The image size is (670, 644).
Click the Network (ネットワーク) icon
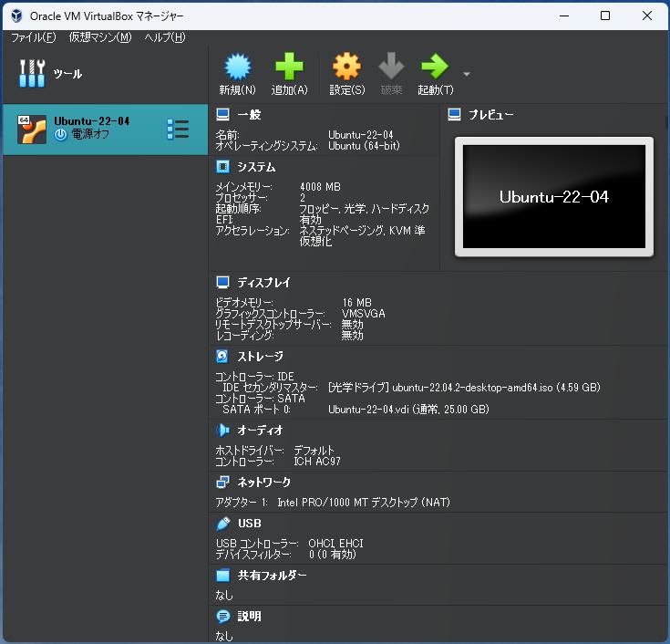[x=222, y=483]
